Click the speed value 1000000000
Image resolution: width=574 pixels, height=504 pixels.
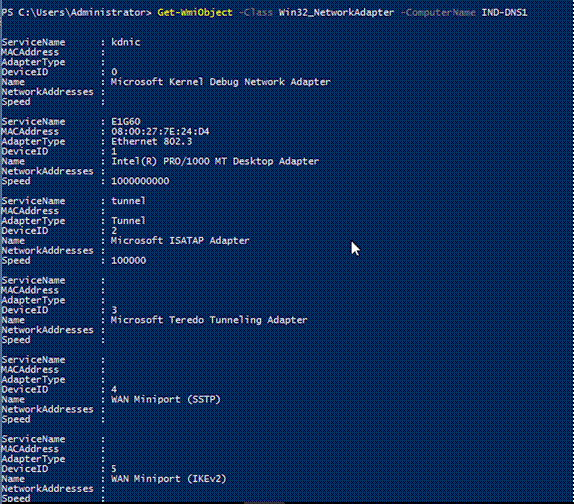click(140, 181)
